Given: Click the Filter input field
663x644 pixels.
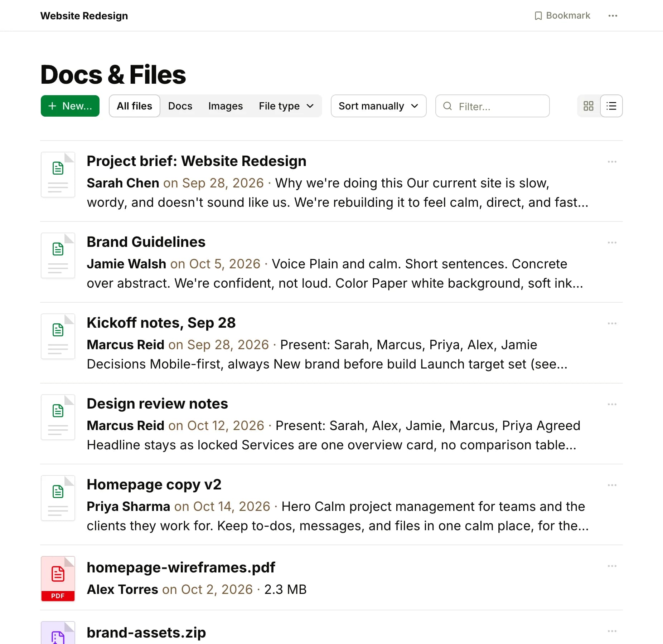Looking at the screenshot, I should (x=493, y=106).
